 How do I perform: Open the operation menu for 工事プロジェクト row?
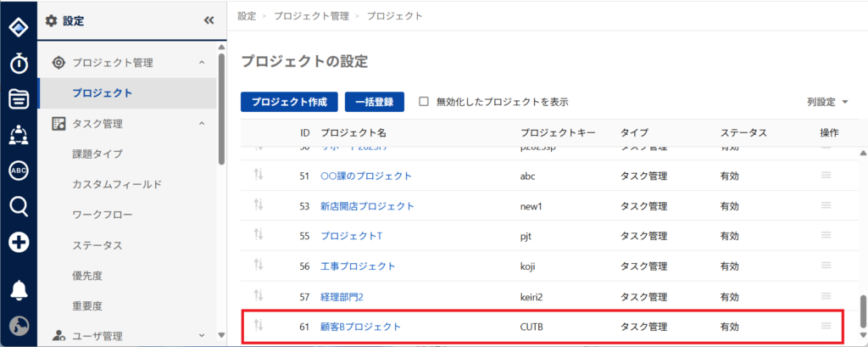click(826, 266)
